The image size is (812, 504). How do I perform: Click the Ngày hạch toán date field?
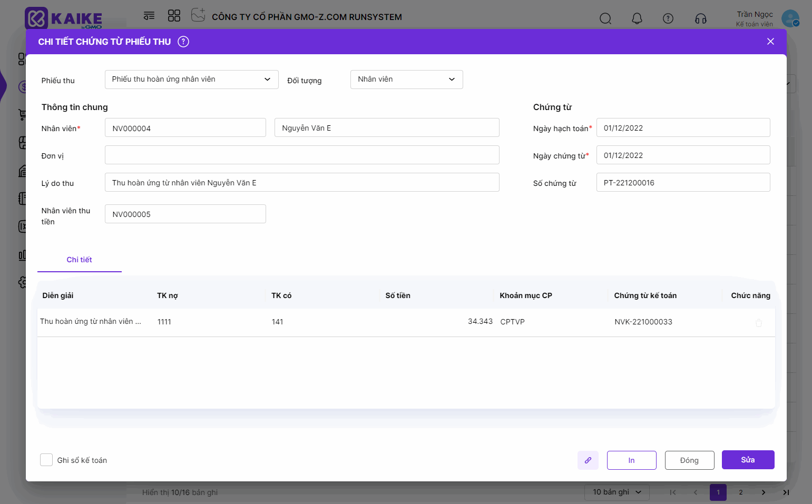(683, 127)
